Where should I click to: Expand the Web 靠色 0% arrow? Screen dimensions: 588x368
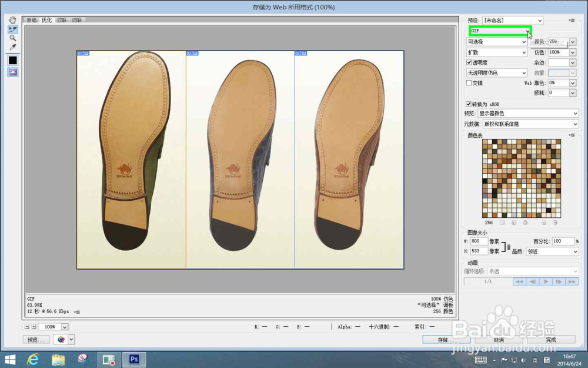click(573, 83)
